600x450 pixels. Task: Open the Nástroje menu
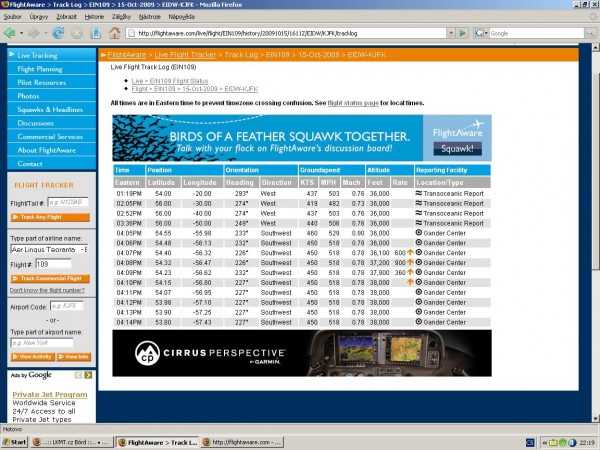point(150,17)
